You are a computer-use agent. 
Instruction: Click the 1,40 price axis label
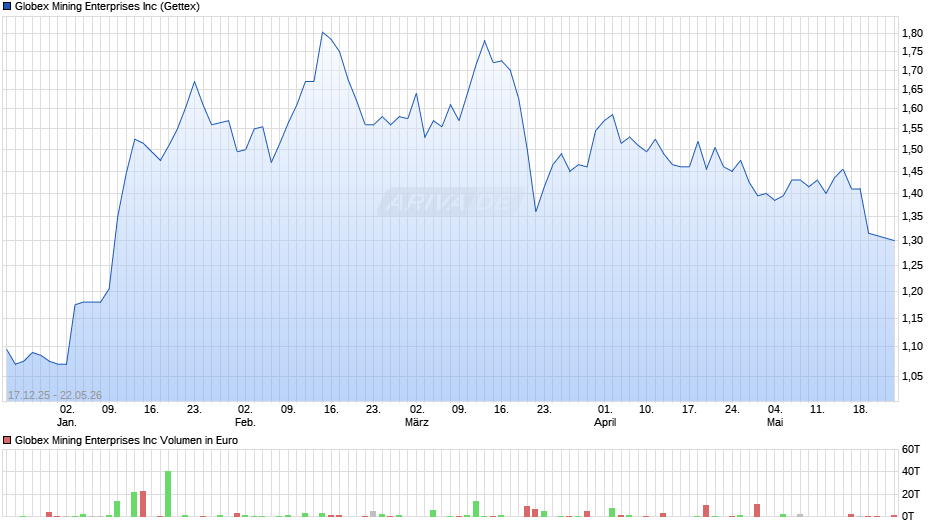912,193
